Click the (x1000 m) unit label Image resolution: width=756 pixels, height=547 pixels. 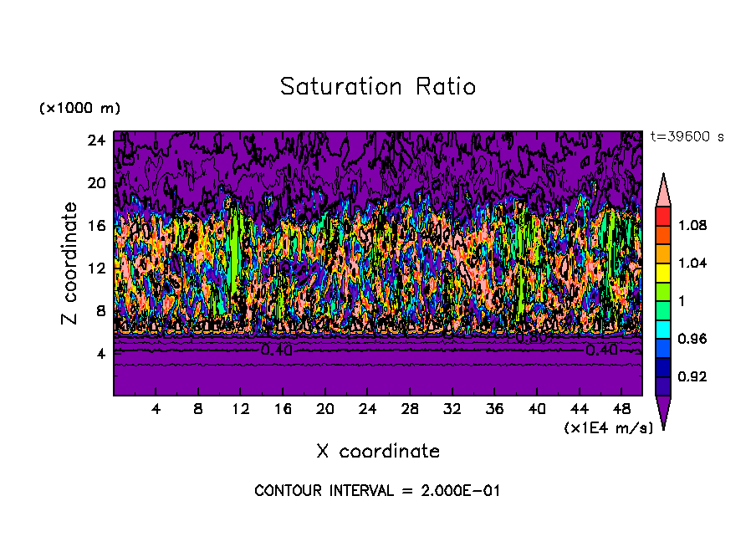[x=79, y=108]
